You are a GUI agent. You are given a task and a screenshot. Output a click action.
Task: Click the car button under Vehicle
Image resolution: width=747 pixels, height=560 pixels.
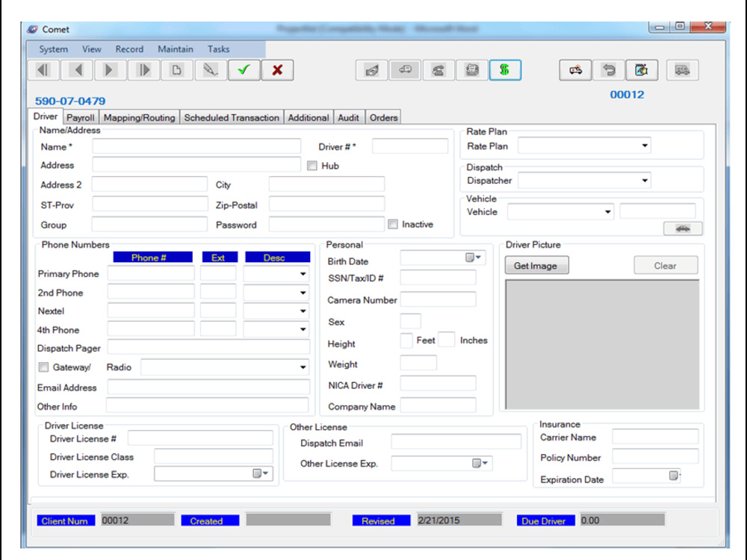(683, 228)
